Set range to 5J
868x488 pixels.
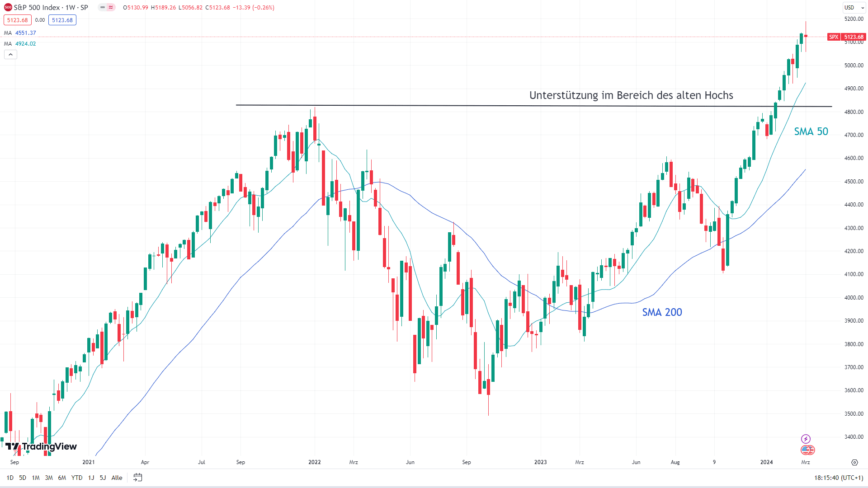[x=103, y=478]
